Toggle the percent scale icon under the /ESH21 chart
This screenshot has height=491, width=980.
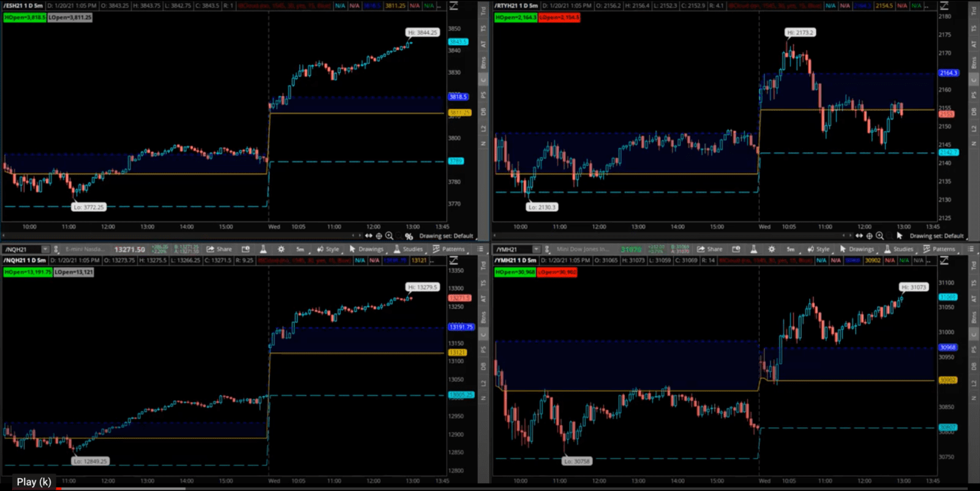coord(409,236)
